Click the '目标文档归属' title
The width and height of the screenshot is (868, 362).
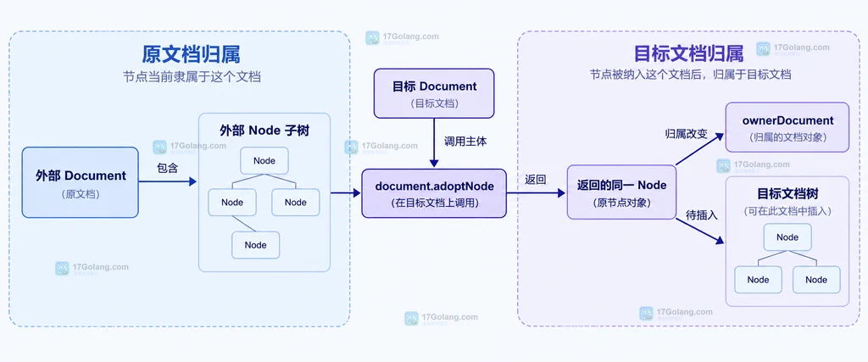tap(688, 53)
